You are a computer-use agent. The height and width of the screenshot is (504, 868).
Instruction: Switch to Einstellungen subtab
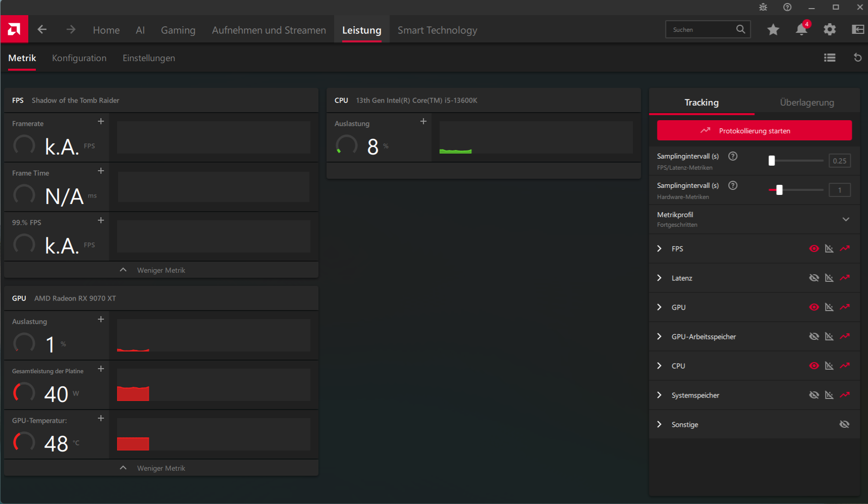[x=149, y=58]
